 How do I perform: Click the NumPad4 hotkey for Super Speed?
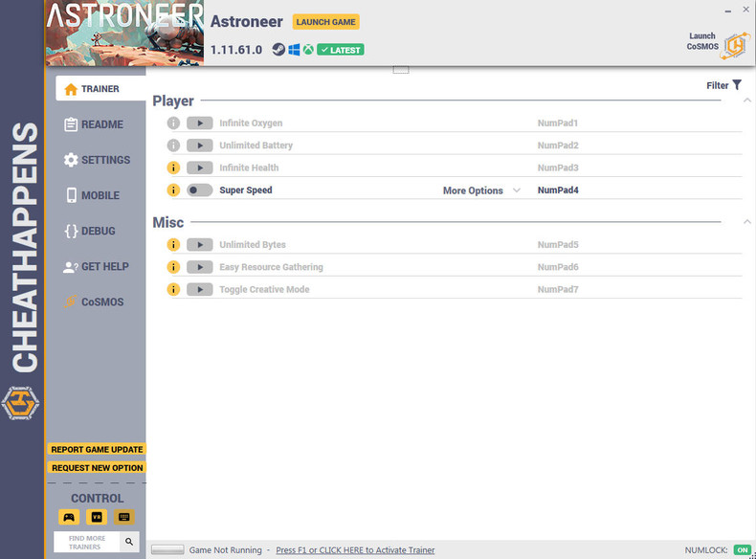click(558, 190)
